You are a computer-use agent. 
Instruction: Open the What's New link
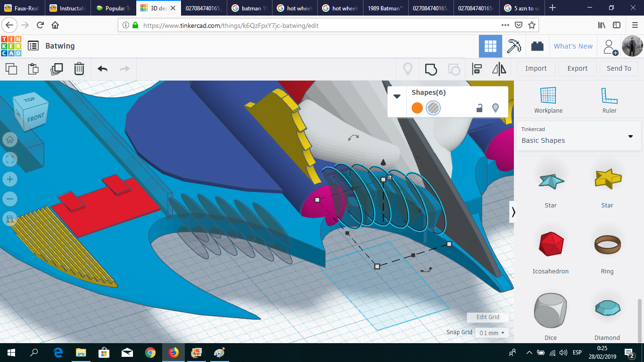[x=573, y=46]
